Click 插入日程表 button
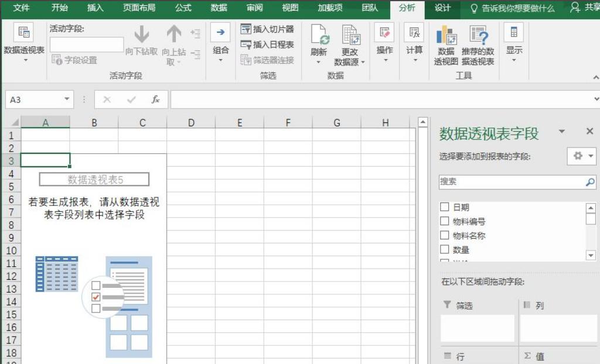The width and height of the screenshot is (600, 364). [x=267, y=44]
